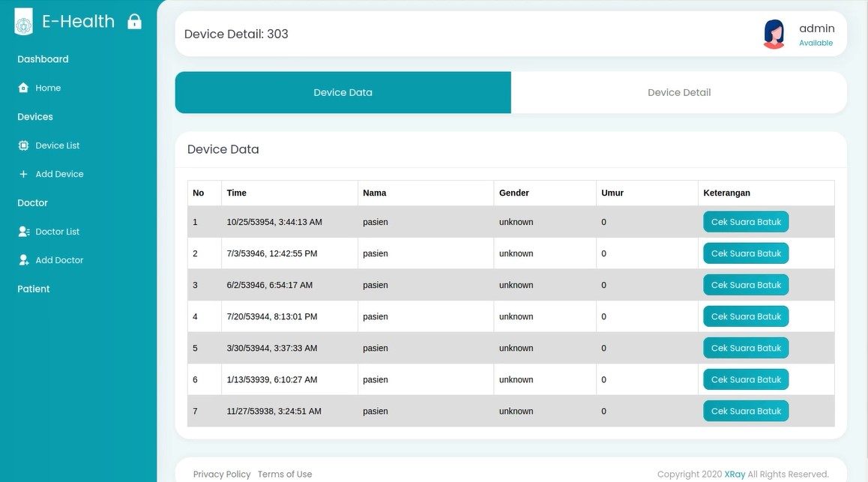Click Cek Suara Batuk on row 1
The width and height of the screenshot is (868, 482).
(x=745, y=221)
